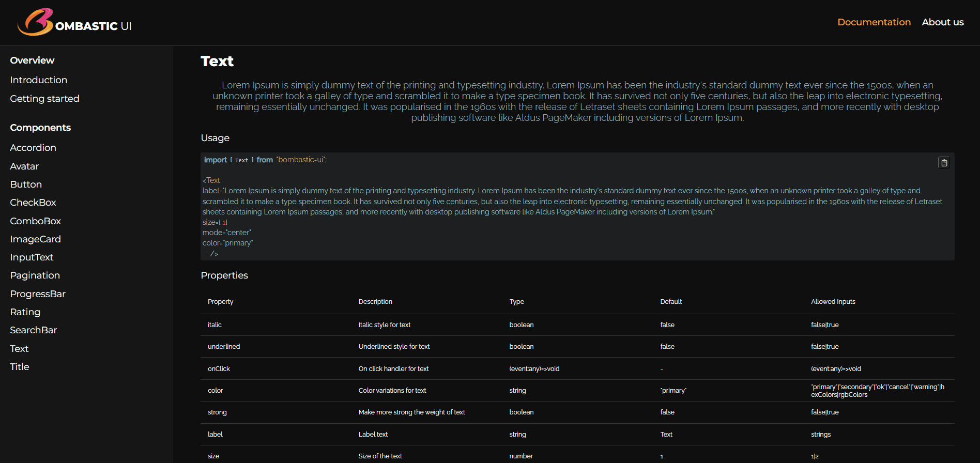Viewport: 980px width, 463px height.
Task: Click the size row's number type cell
Action: 521,456
